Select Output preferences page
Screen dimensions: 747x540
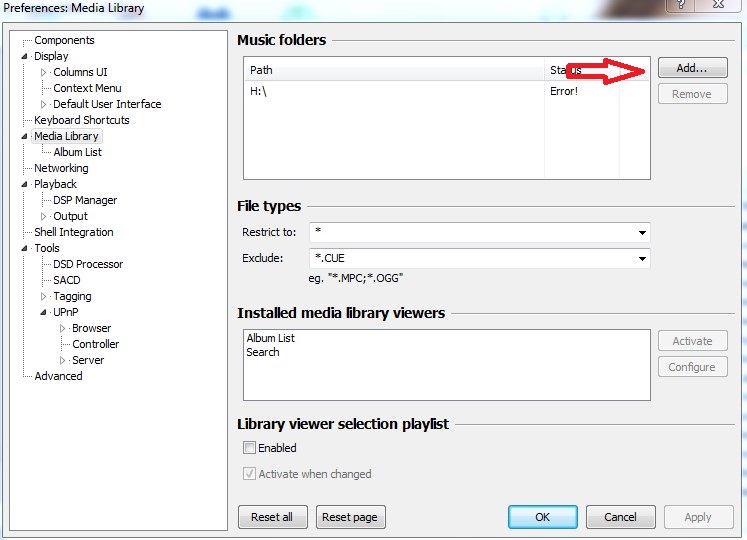tap(71, 216)
